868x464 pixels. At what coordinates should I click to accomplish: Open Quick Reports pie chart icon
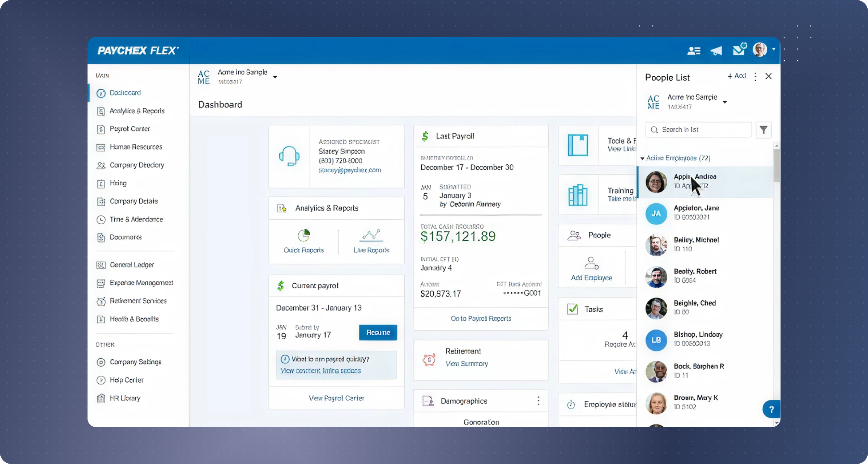click(304, 236)
